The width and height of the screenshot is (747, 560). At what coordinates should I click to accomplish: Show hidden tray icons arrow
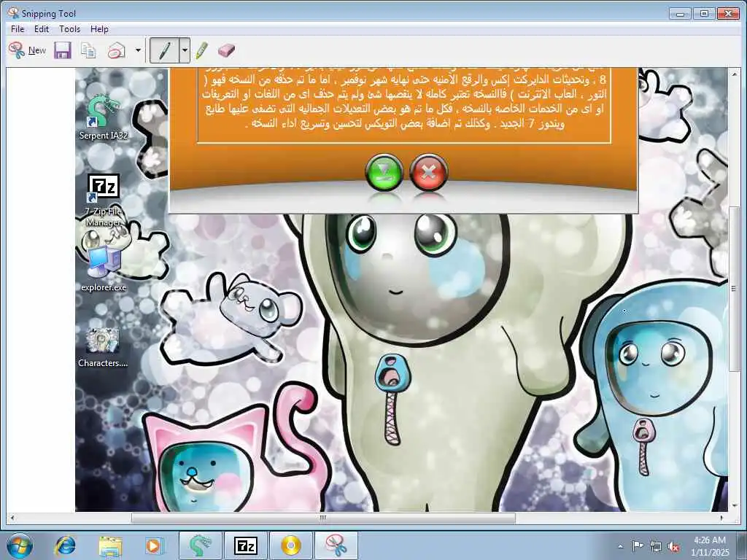[x=620, y=546]
